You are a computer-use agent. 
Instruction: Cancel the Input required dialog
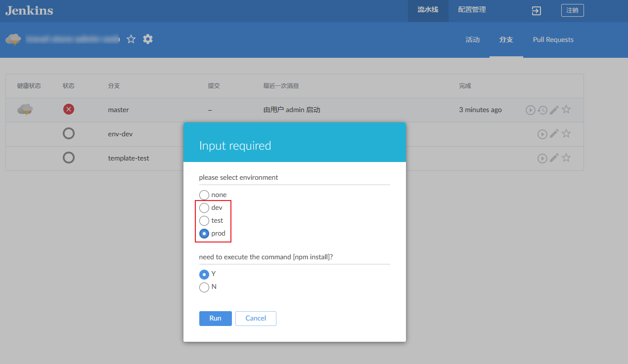click(x=256, y=319)
